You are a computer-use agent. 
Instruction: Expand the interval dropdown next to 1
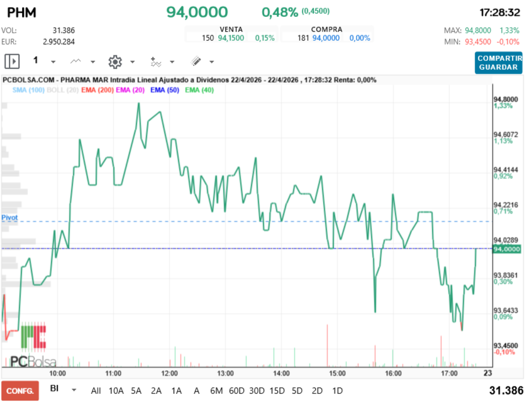pyautogui.click(x=53, y=62)
